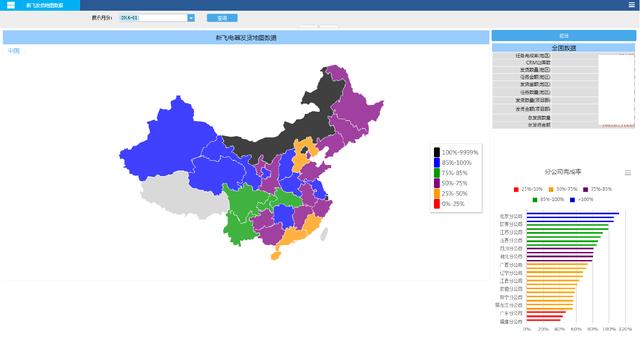Toggle the blue >100% series in chart legend

tap(582, 200)
